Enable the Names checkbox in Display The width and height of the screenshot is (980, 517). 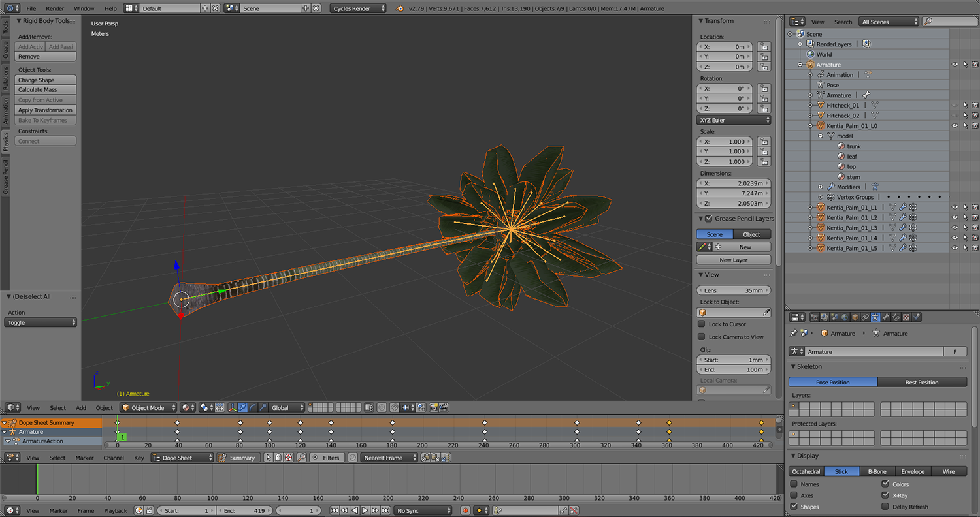tap(794, 484)
